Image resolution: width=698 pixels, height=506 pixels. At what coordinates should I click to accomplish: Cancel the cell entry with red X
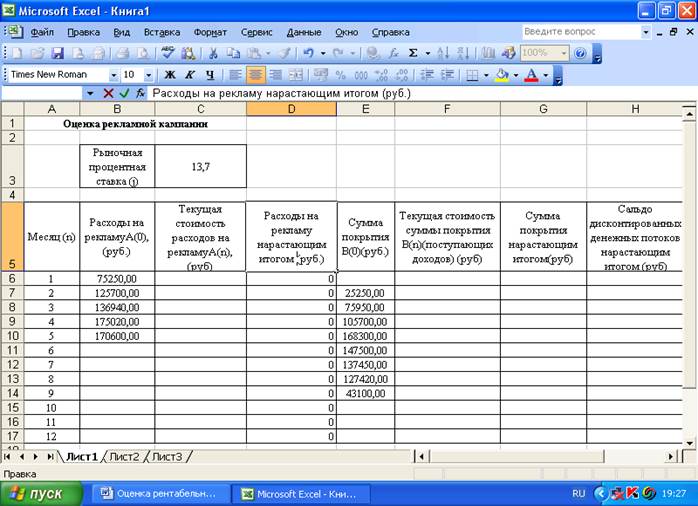pos(108,93)
